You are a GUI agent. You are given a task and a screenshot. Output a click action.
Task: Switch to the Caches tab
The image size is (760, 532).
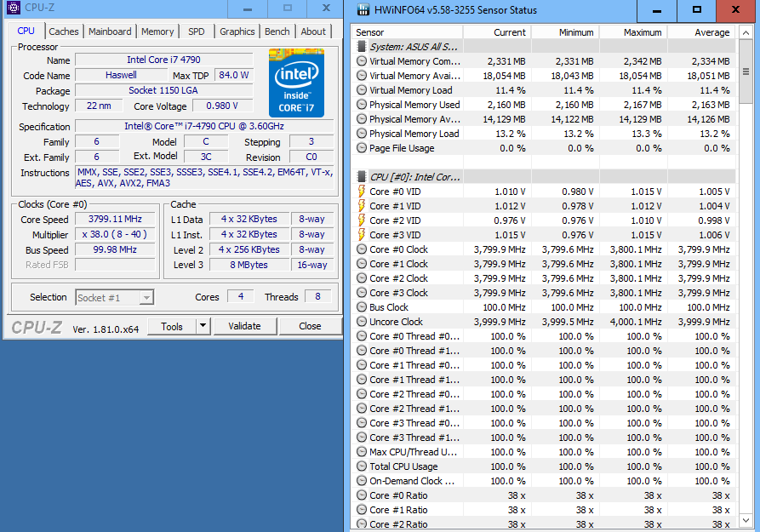[x=64, y=31]
